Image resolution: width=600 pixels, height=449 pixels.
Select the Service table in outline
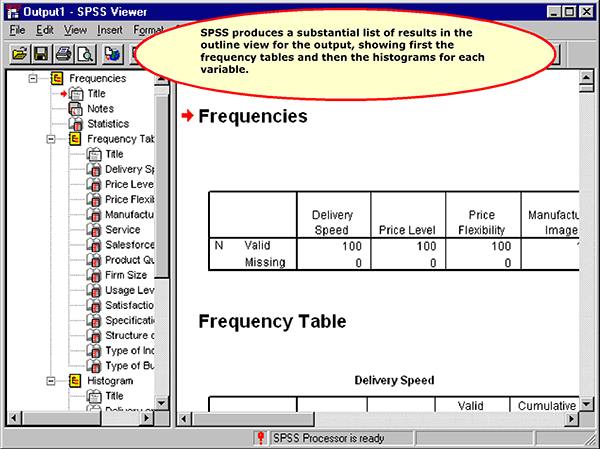122,230
